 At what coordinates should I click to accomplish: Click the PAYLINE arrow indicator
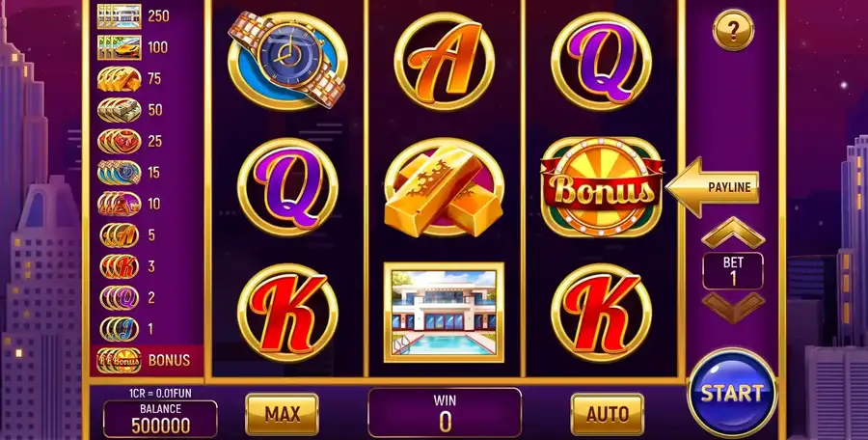(712, 187)
